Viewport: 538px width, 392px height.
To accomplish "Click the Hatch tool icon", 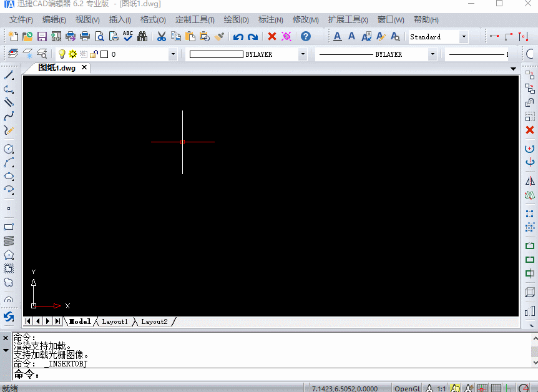I will (9, 268).
